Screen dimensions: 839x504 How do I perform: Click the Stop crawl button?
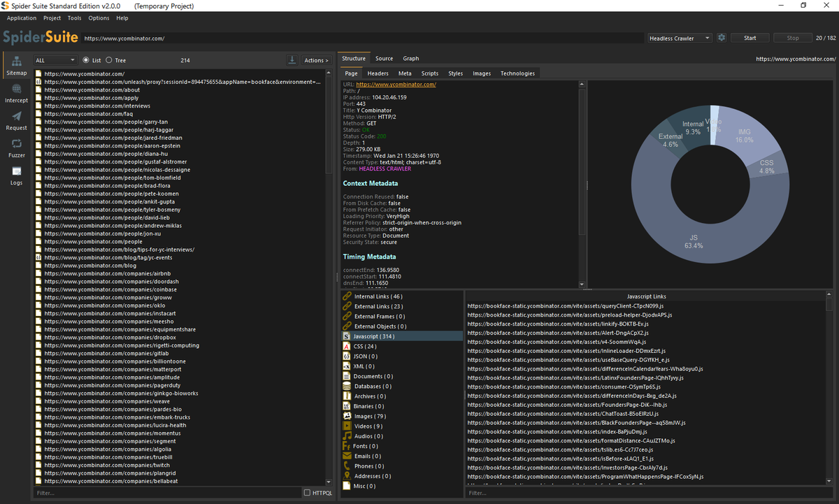793,38
